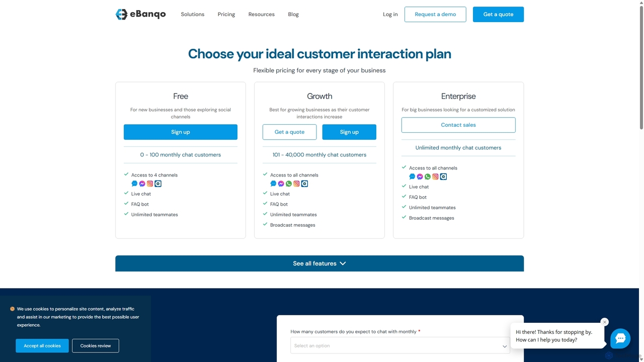This screenshot has width=644, height=362.
Task: Click the WhatsApp icon in Enterprise plan
Action: 428,176
